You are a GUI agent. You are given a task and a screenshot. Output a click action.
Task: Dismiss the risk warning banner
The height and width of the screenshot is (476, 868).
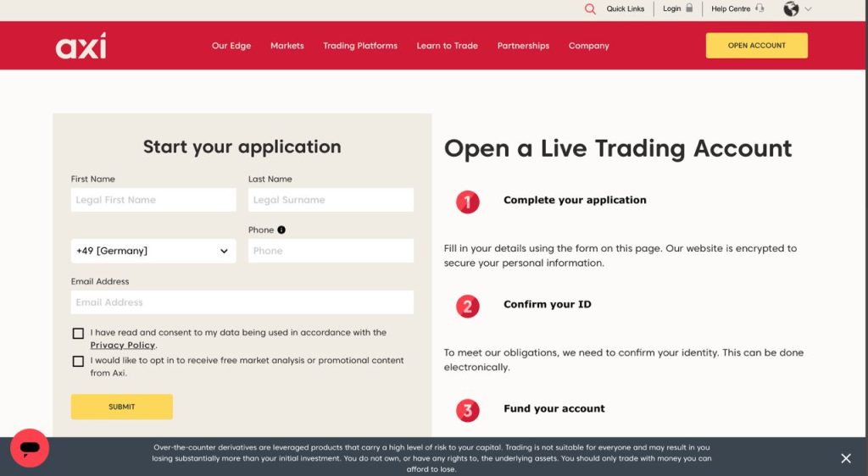point(845,458)
